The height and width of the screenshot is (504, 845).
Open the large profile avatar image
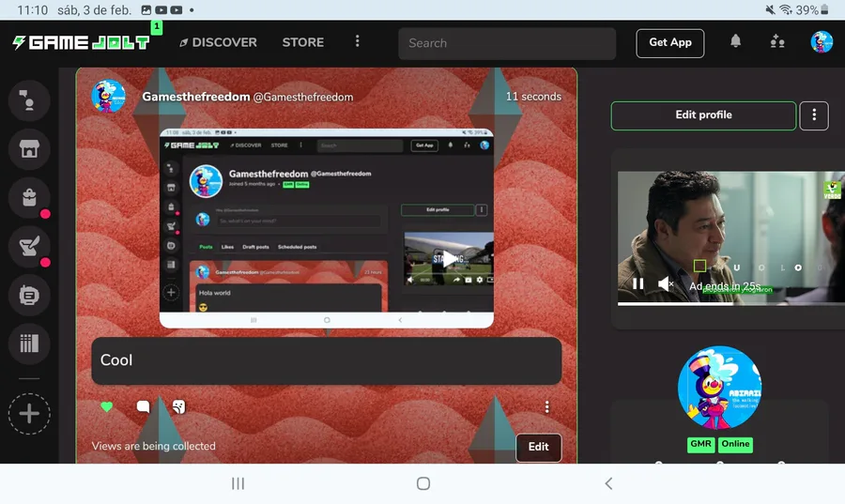pos(719,388)
